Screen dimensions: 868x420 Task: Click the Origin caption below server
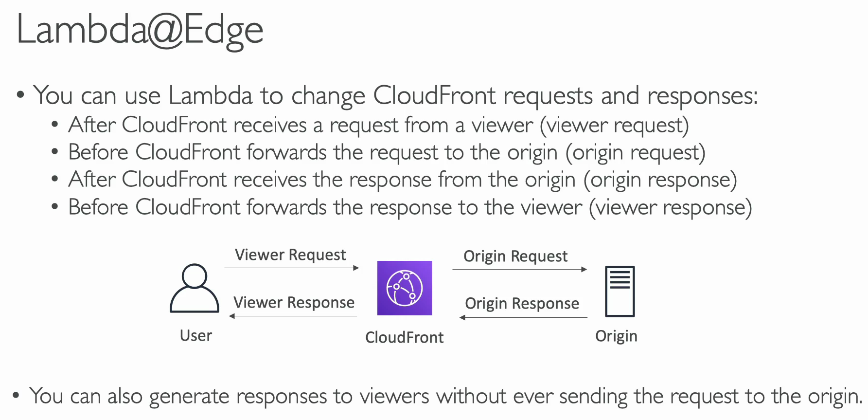tap(616, 336)
